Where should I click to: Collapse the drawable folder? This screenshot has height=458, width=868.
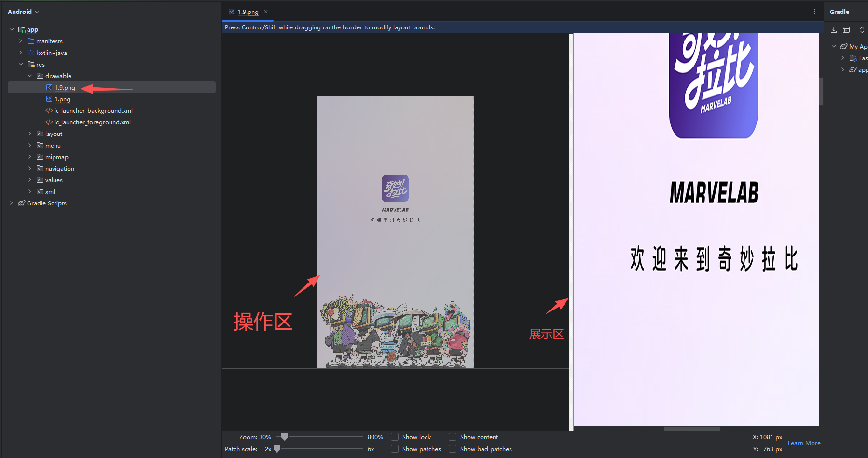point(30,76)
